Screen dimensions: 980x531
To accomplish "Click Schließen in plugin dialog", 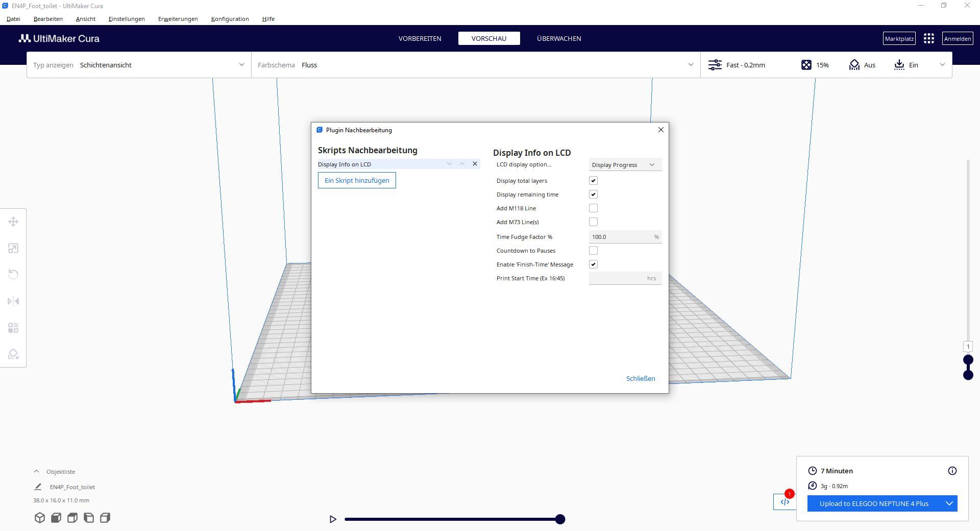I will 641,378.
